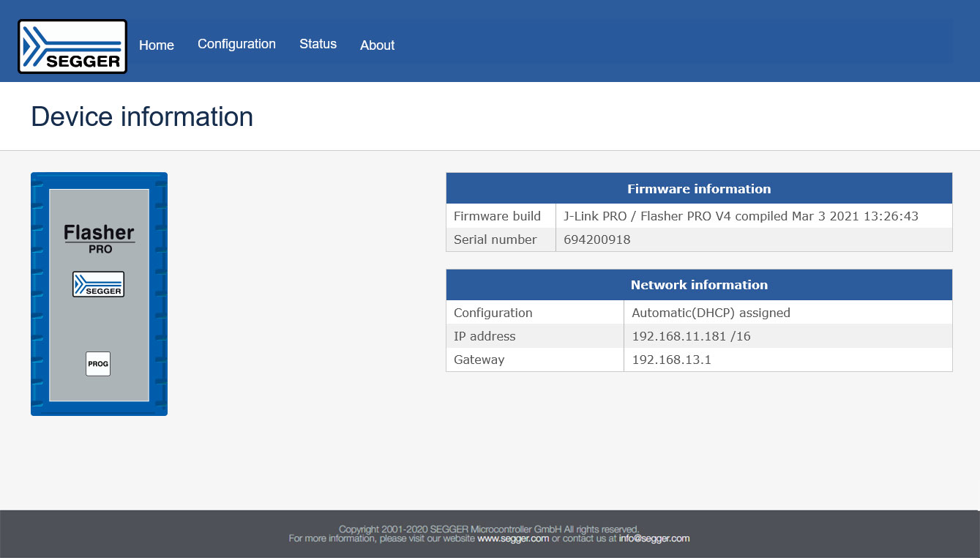This screenshot has width=980, height=558.
Task: Select the Flasher PRO device thumbnail
Action: pyautogui.click(x=99, y=293)
